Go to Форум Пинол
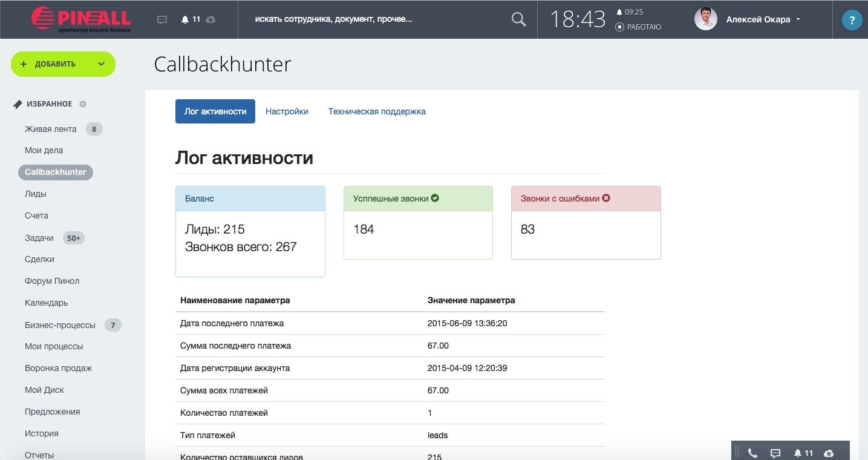Screen dimensions: 868x460 [52, 281]
